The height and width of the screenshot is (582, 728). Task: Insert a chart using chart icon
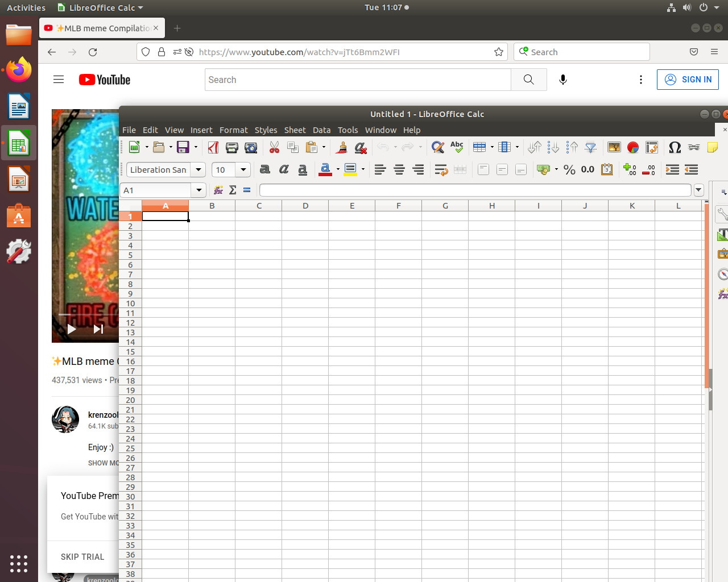point(633,148)
